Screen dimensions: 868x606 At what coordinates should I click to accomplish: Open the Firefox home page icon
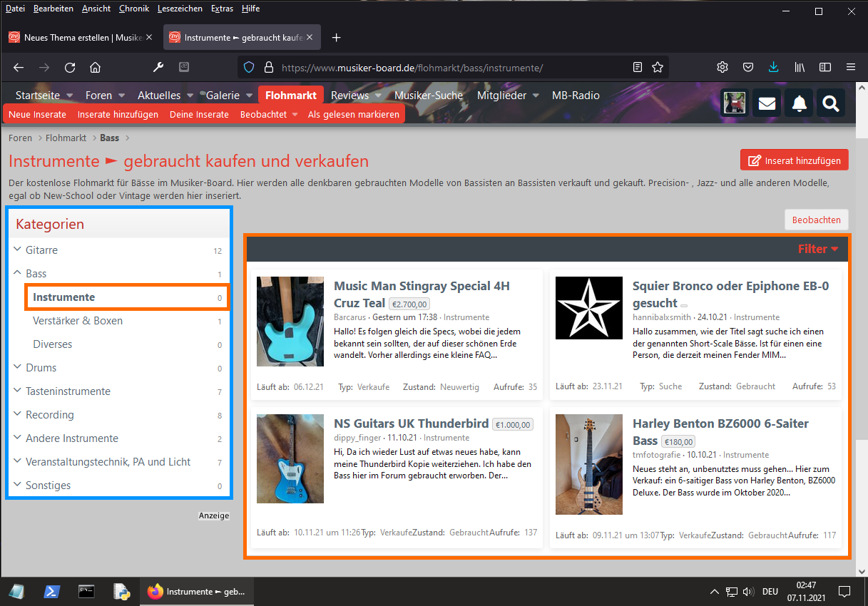pos(95,68)
